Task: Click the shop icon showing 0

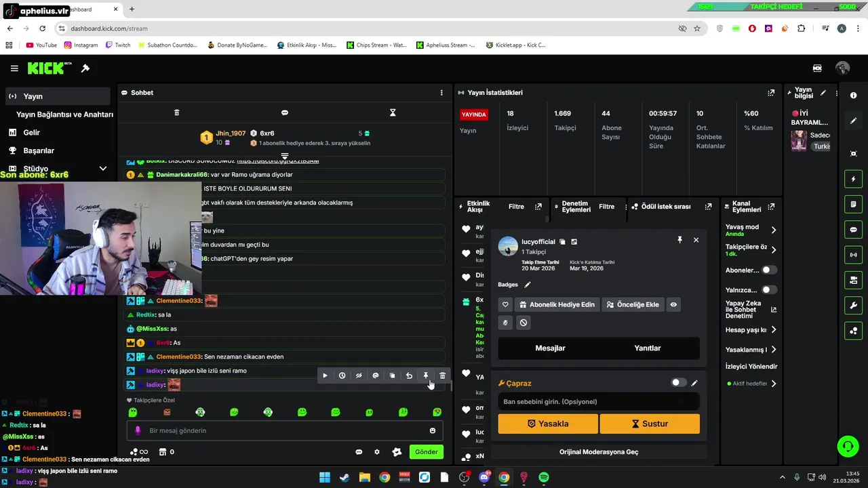Action: click(x=167, y=452)
